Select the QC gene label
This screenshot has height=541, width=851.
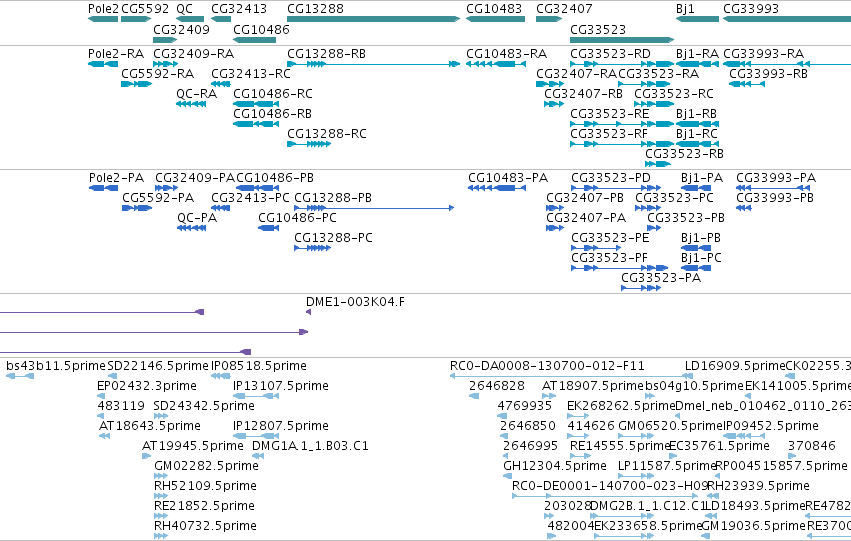185,9
